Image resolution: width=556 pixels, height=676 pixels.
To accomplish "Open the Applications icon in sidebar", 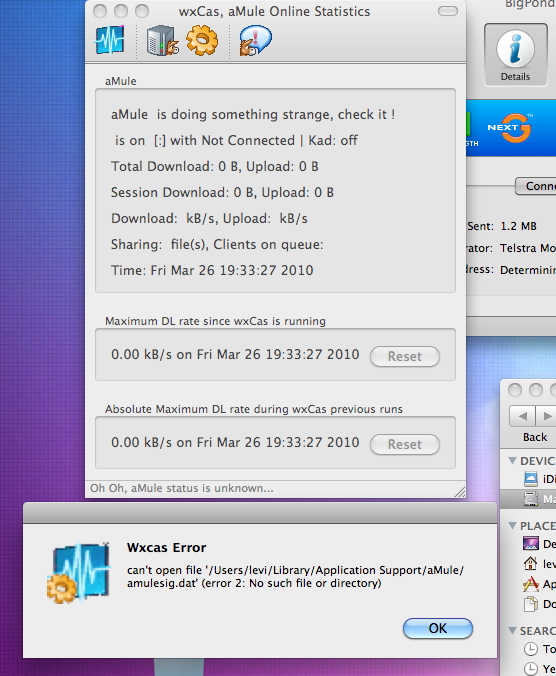I will click(531, 584).
